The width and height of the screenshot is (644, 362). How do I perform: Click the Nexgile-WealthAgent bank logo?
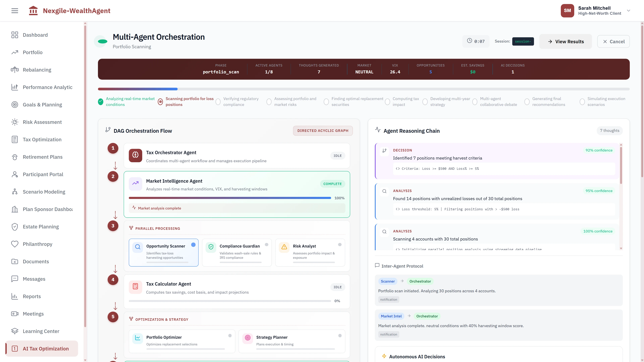(x=33, y=11)
